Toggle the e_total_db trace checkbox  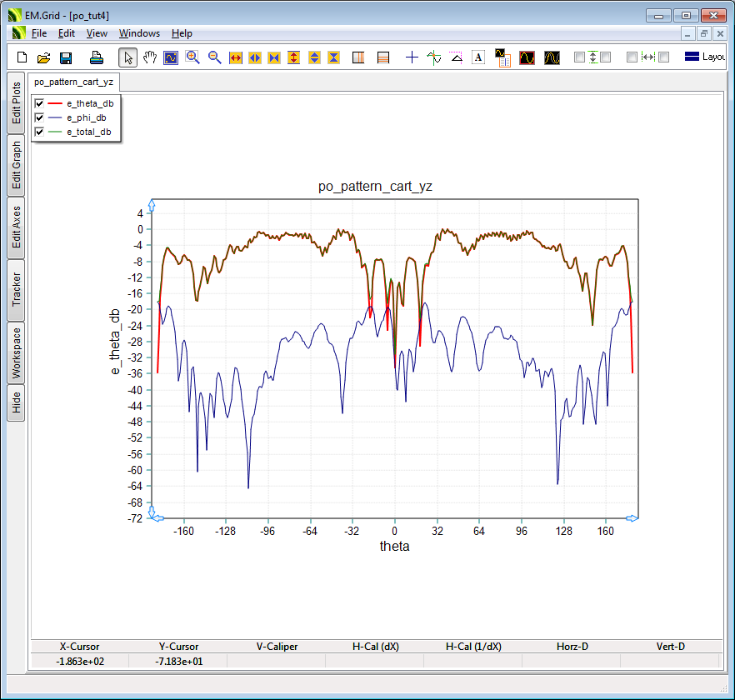click(x=38, y=132)
